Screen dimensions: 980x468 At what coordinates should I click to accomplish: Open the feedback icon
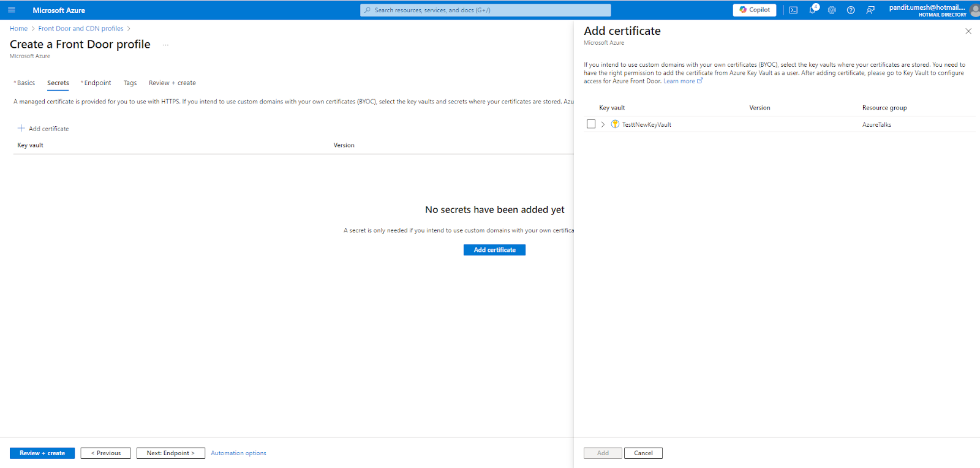[870, 10]
